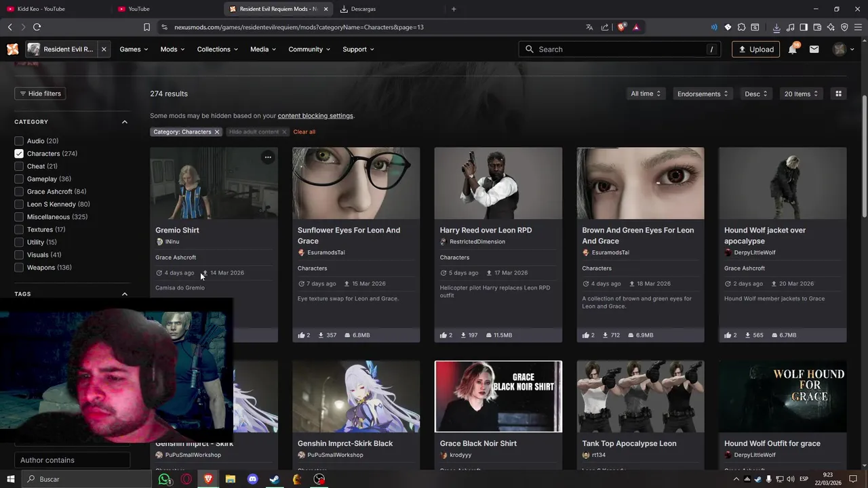The image size is (868, 488).
Task: Tick the Weapons category checkbox
Action: 19,268
